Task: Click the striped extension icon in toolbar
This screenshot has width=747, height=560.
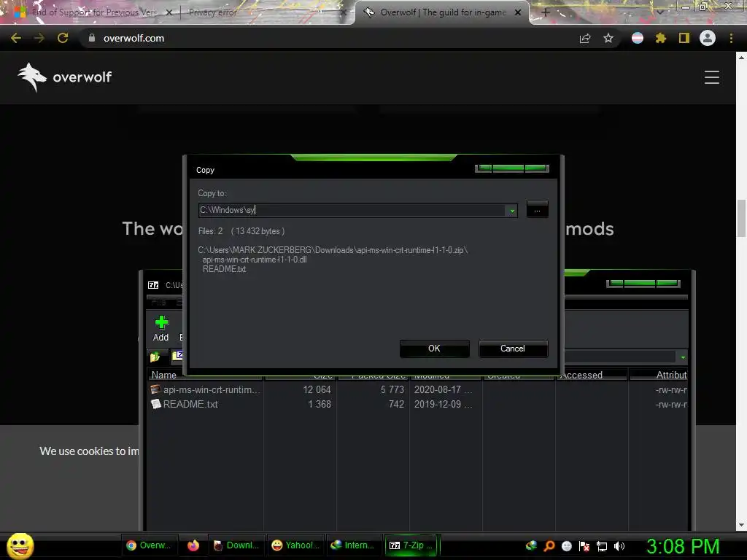Action: (x=638, y=38)
